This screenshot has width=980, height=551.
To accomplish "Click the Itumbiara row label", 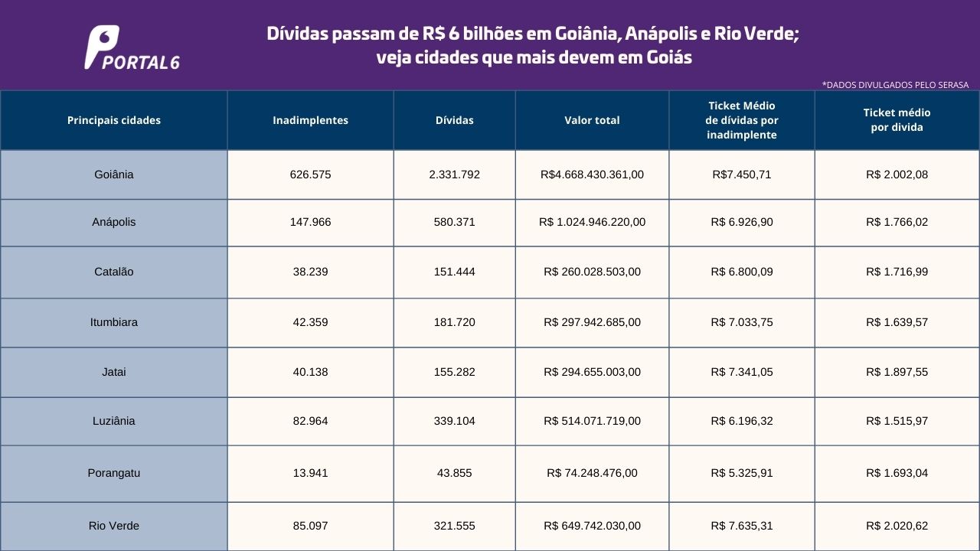I will pos(114,322).
